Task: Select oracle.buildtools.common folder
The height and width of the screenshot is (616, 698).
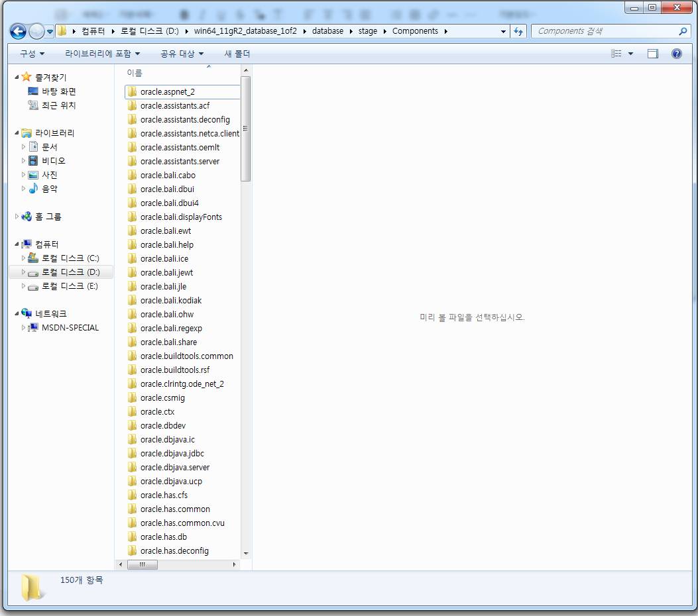Action: pos(186,356)
